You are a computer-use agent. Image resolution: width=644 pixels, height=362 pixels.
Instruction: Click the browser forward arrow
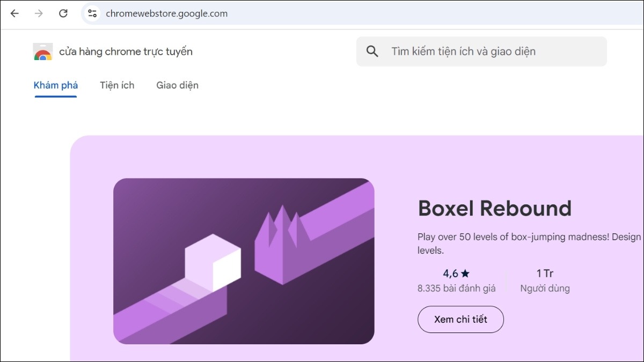[x=39, y=13]
